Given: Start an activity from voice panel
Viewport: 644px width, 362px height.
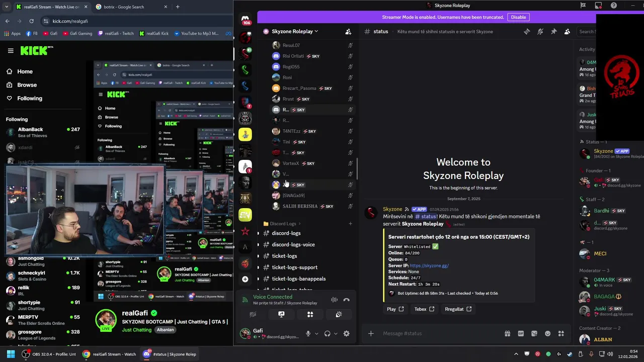Looking at the screenshot, I should click(310, 314).
